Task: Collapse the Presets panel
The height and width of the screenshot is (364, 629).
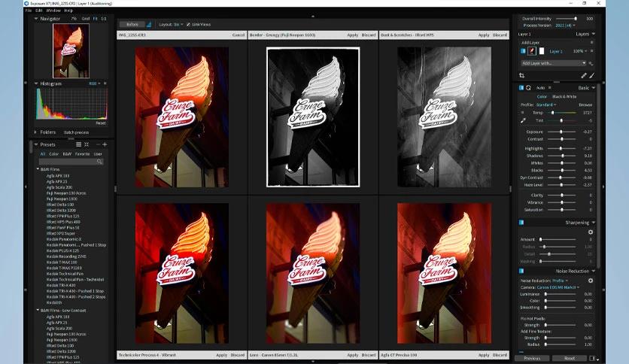Action: (x=35, y=144)
